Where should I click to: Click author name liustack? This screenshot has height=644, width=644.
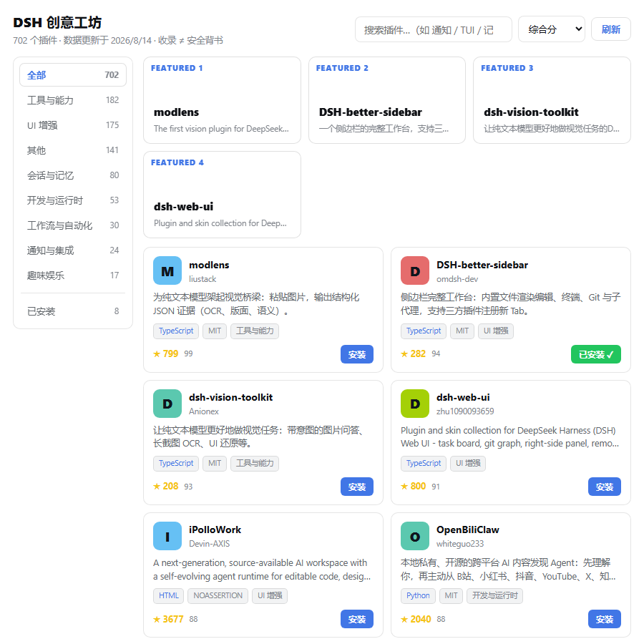coord(203,279)
